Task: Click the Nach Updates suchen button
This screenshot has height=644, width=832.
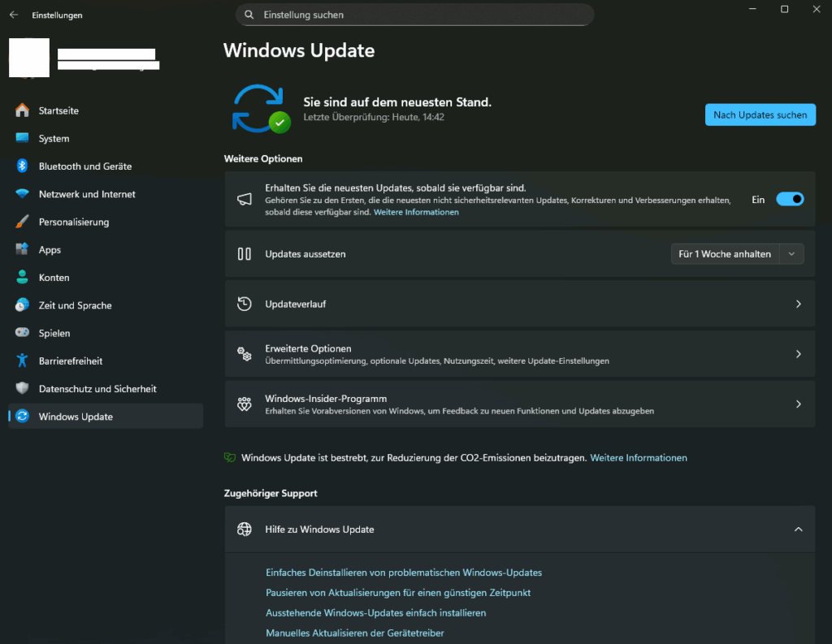Action: click(760, 115)
